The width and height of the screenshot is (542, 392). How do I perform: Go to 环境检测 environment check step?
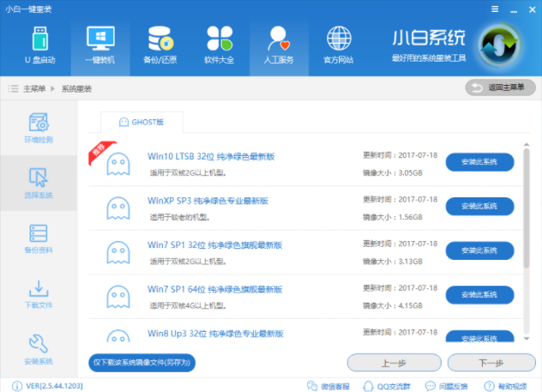pos(39,128)
